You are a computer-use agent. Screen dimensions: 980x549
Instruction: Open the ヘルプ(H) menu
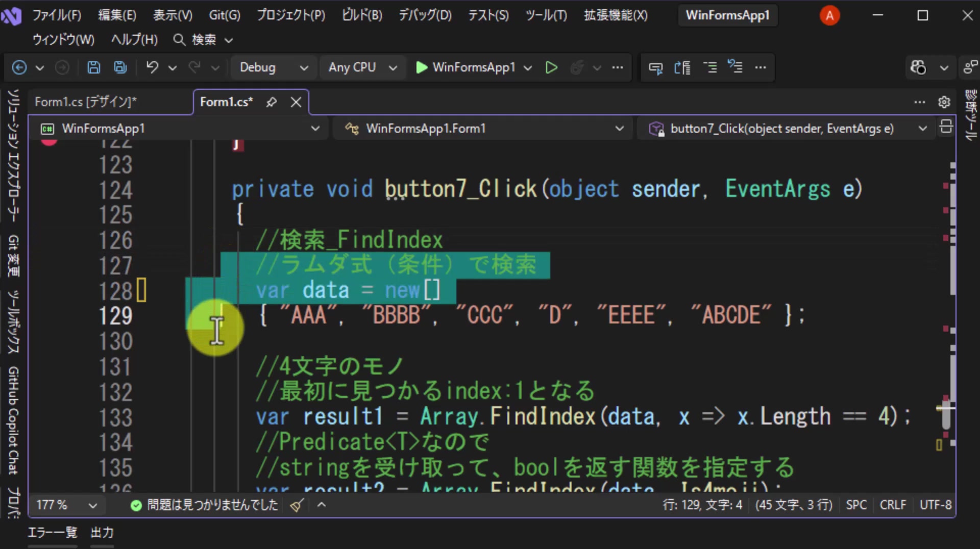[x=135, y=39]
